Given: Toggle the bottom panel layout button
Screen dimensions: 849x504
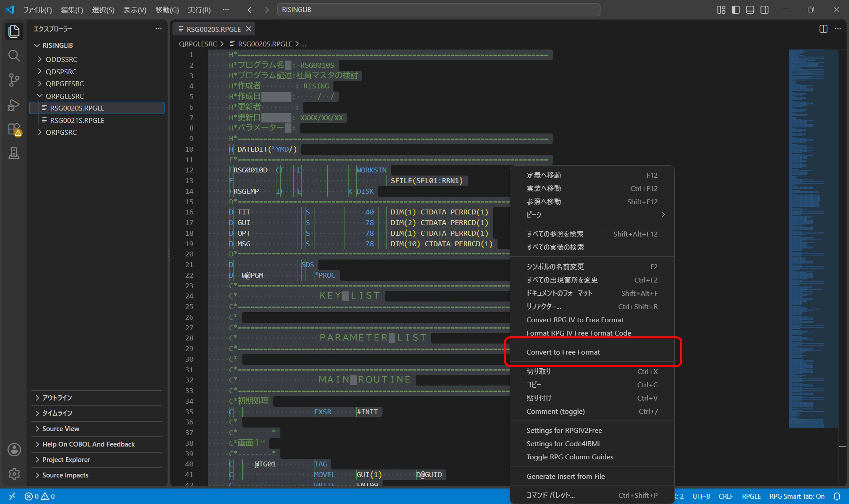Looking at the screenshot, I should coord(750,10).
